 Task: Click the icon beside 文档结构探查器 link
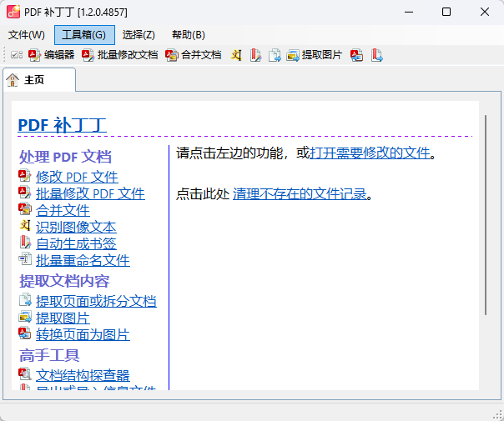pyautogui.click(x=25, y=373)
